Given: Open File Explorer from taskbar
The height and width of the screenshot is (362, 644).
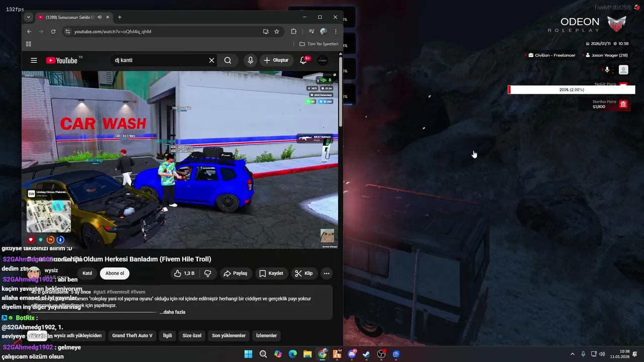Looking at the screenshot, I should click(x=307, y=354).
